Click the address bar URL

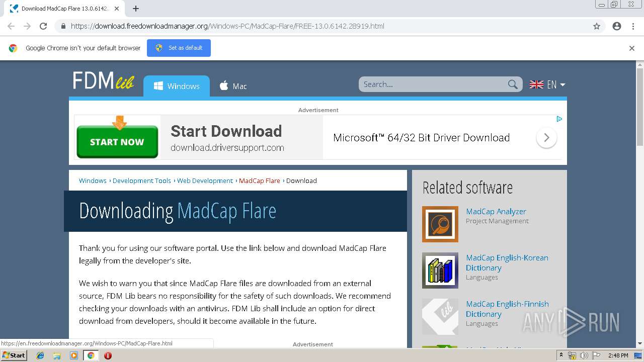pyautogui.click(x=227, y=26)
